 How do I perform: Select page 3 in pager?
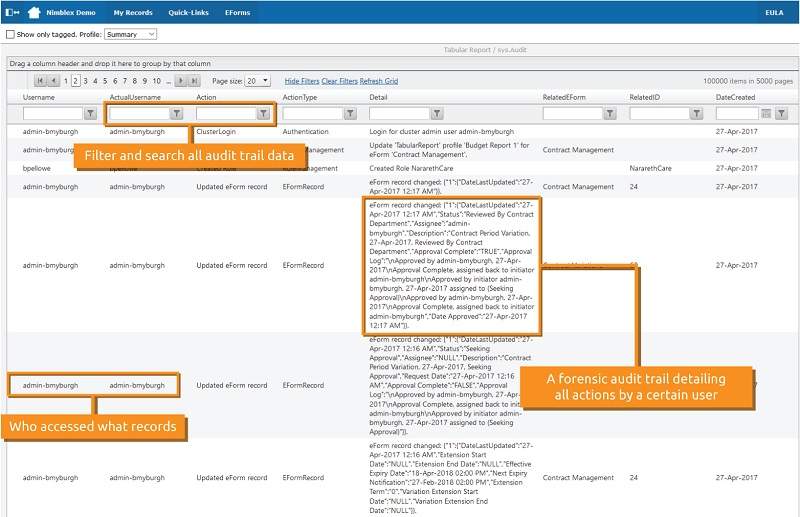[85, 81]
